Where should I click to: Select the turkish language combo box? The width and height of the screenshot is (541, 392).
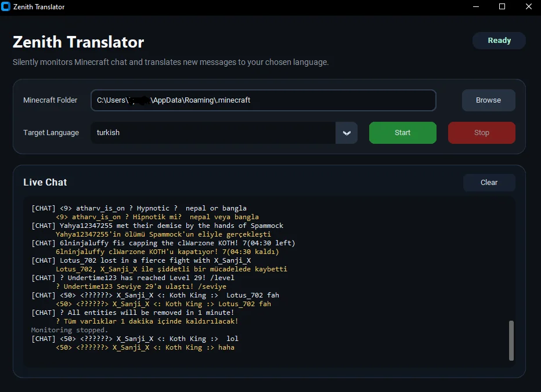(224, 133)
